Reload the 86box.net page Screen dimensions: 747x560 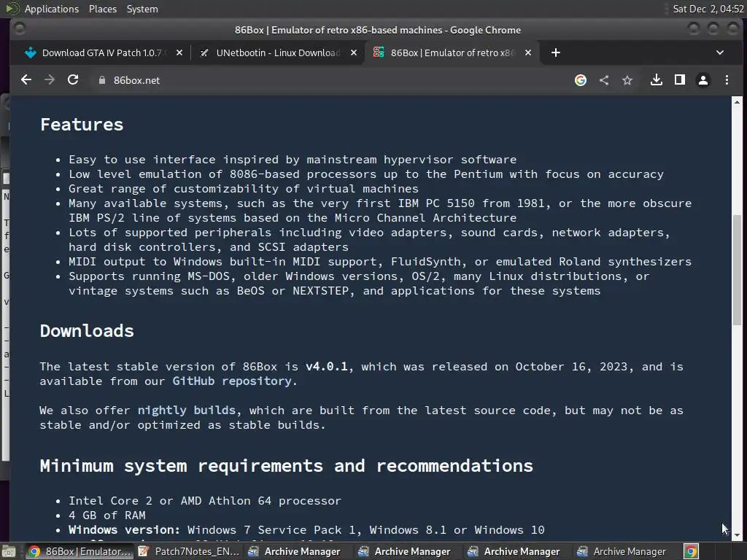(73, 80)
